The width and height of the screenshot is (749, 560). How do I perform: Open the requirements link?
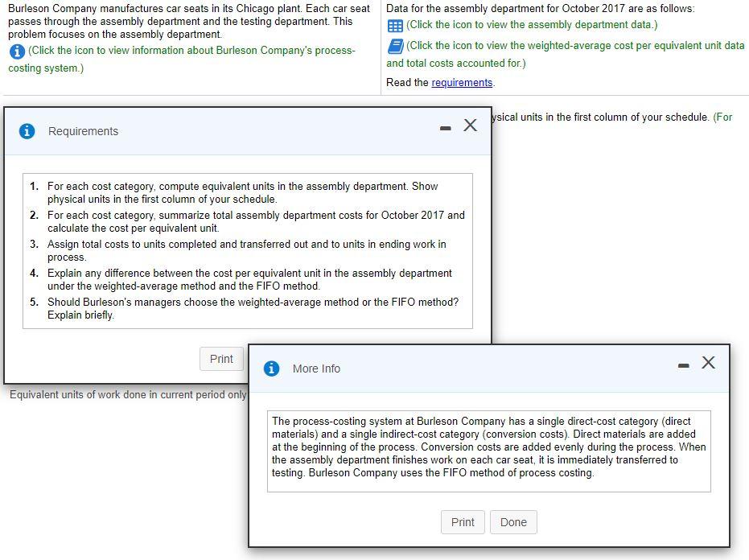pyautogui.click(x=462, y=83)
